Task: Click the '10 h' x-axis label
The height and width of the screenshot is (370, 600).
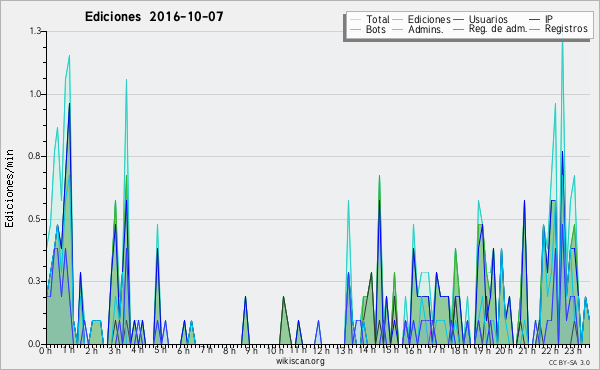Action: coord(275,351)
